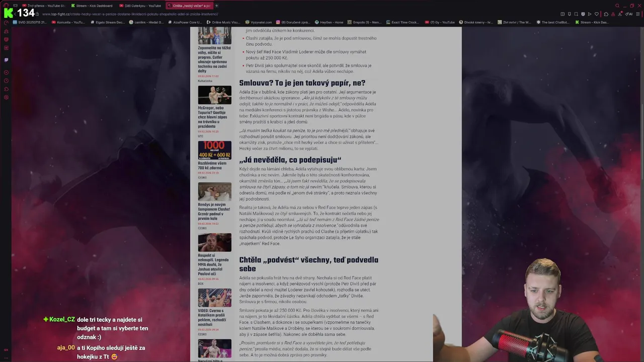
Task: Click chat username 'Kozel_CZ' in overlay
Action: pos(62,320)
